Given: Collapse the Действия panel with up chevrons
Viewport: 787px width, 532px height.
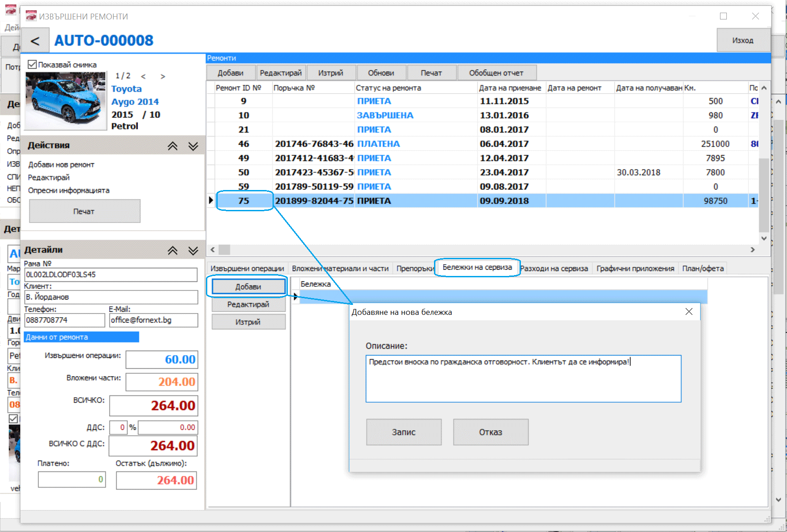Looking at the screenshot, I should [x=172, y=146].
